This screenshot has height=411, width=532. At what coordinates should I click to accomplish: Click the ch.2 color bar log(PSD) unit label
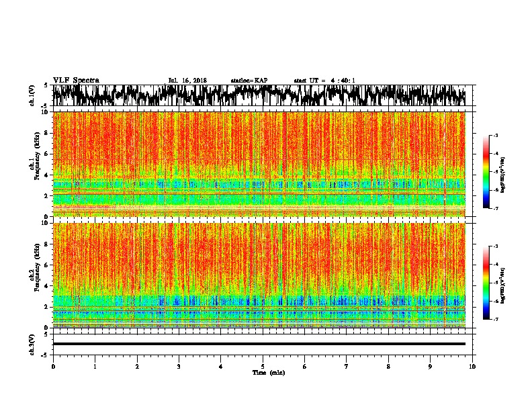pyautogui.click(x=503, y=285)
